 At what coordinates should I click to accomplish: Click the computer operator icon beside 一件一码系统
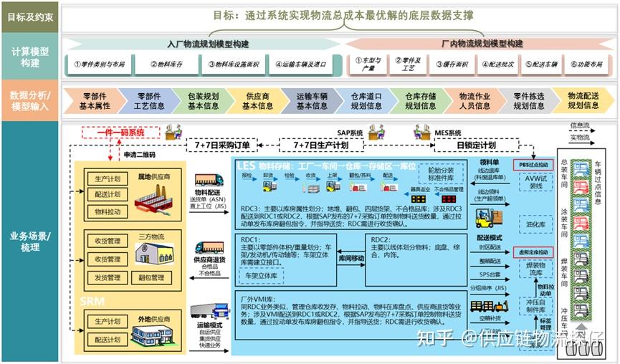point(173,132)
